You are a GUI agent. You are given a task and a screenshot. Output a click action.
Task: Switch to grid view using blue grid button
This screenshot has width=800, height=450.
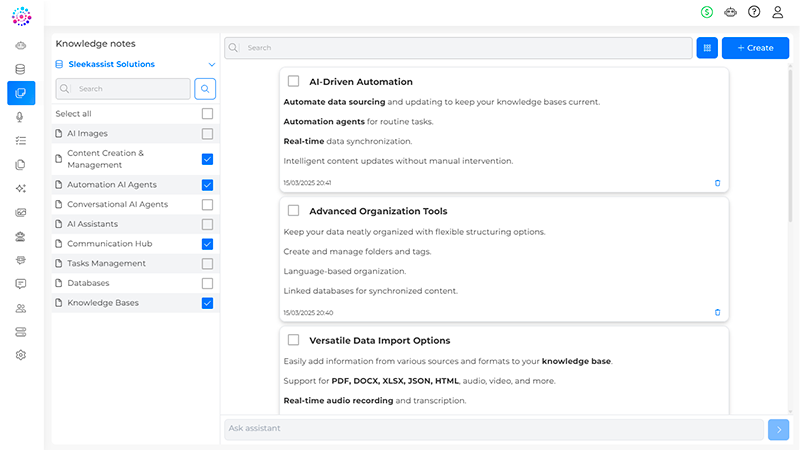point(707,48)
